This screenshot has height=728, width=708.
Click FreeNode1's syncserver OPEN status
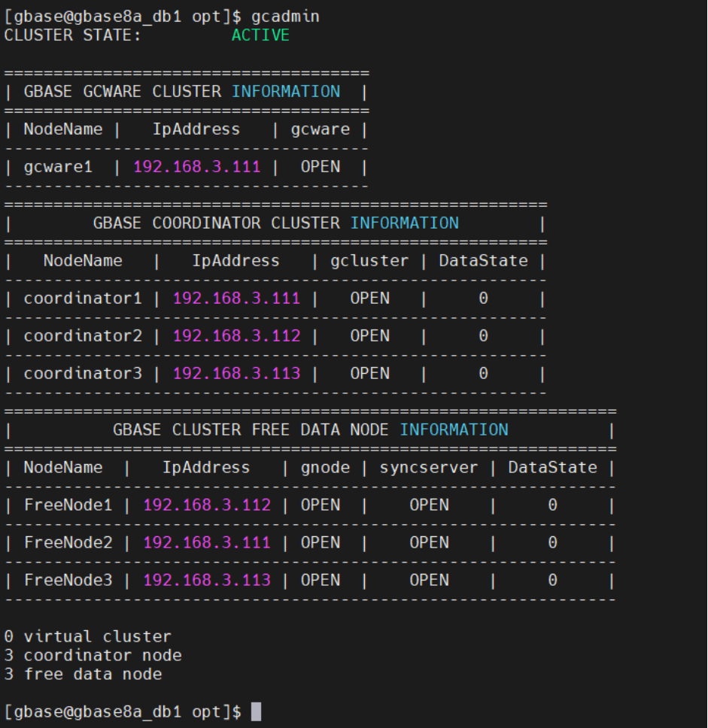(x=429, y=505)
